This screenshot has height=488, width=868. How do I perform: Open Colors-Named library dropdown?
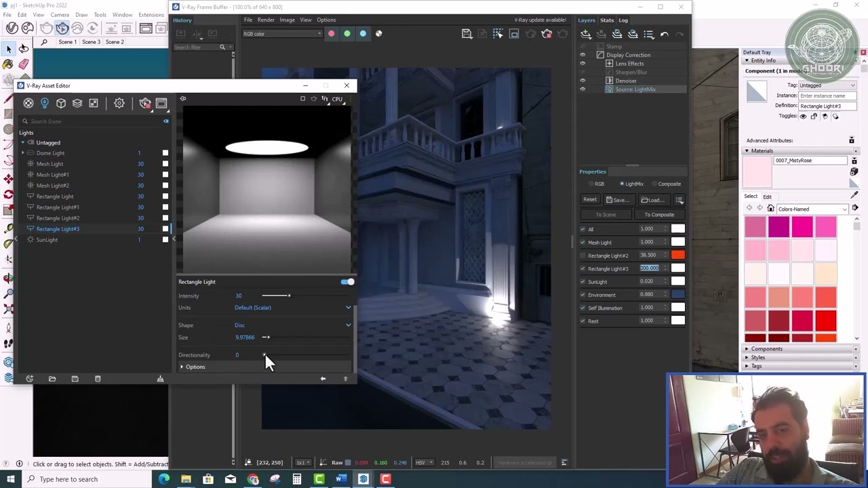[x=813, y=209]
